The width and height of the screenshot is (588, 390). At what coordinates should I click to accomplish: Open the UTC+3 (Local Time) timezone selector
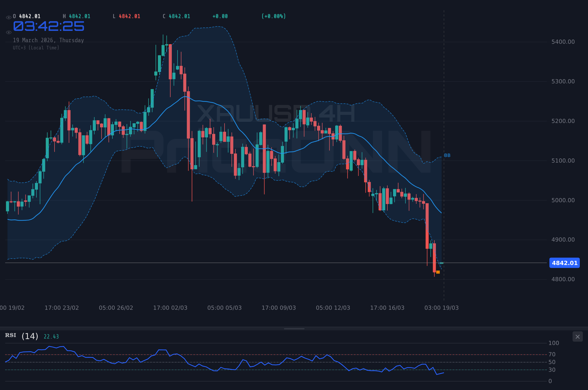click(x=36, y=48)
